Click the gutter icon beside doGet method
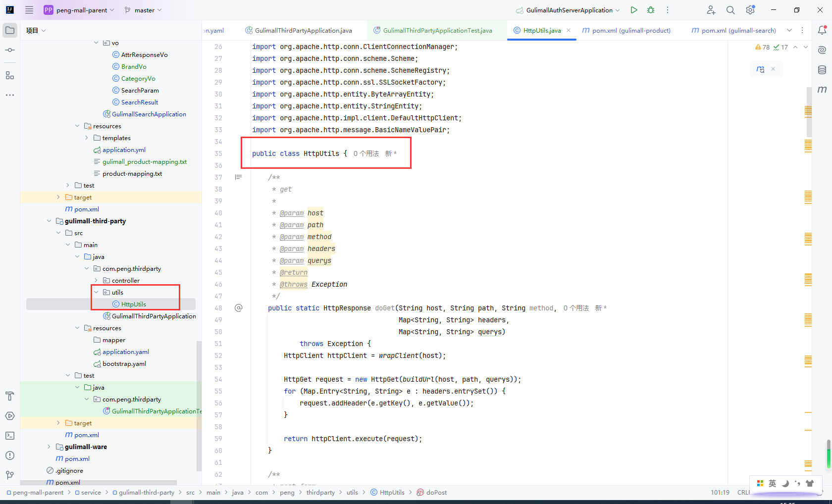This screenshot has height=504, width=832. (x=239, y=308)
